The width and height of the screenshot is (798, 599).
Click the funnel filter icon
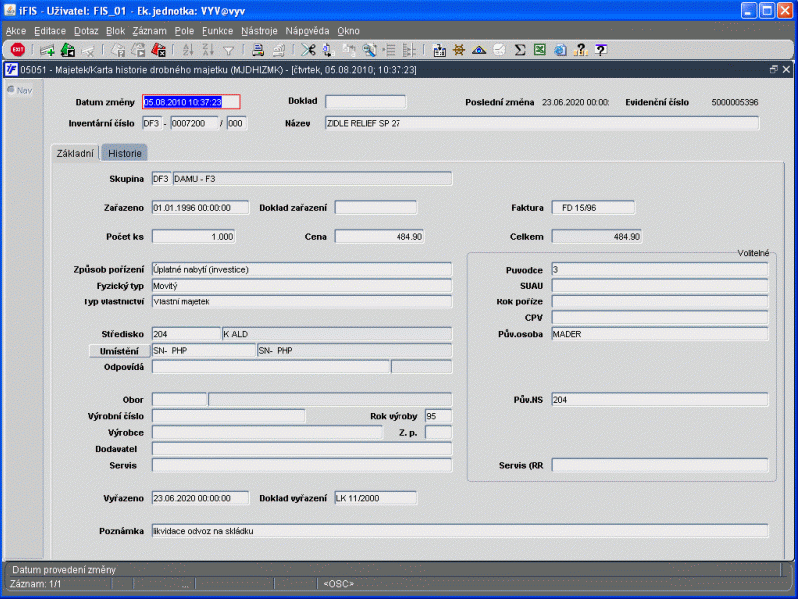coord(228,49)
